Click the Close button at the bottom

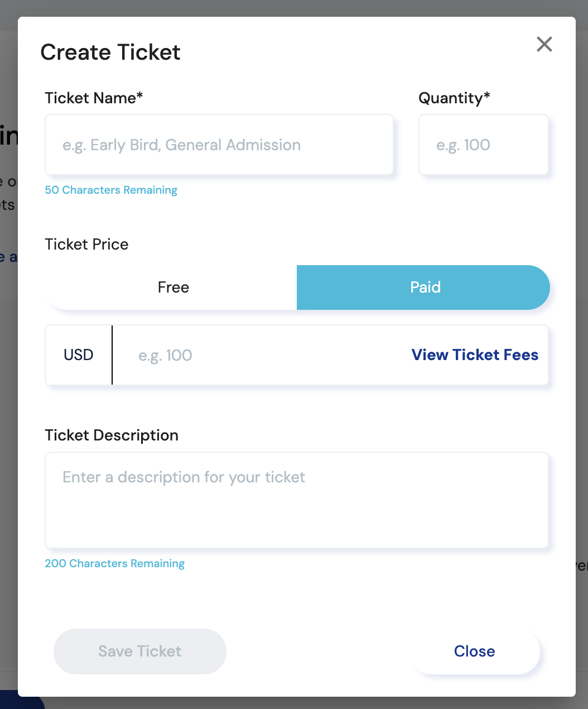coord(475,651)
